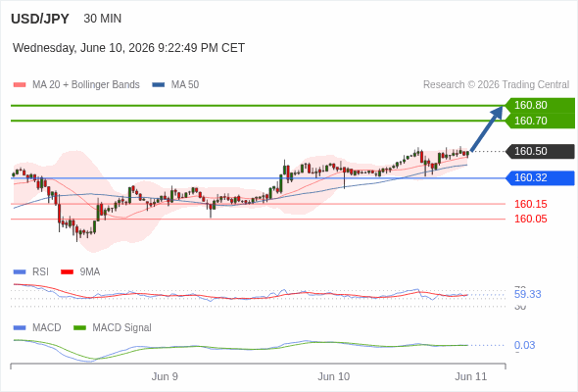Click the MA 20 + Bollinger Bands legend swatch

[20, 85]
